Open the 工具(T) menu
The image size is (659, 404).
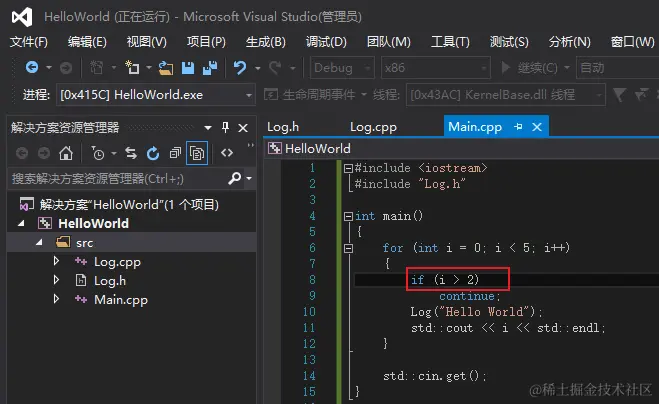pyautogui.click(x=450, y=42)
